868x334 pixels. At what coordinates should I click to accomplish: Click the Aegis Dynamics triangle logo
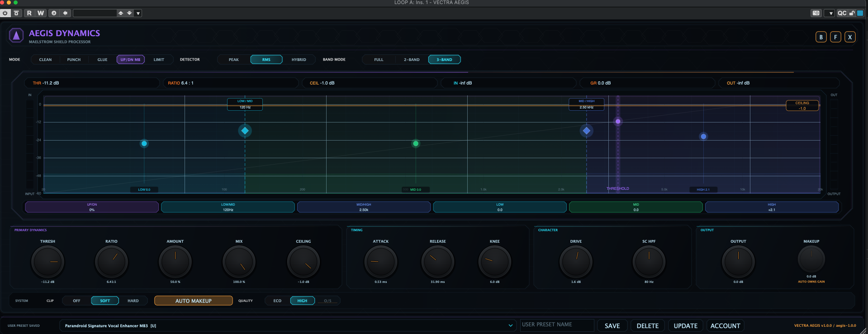coord(16,35)
